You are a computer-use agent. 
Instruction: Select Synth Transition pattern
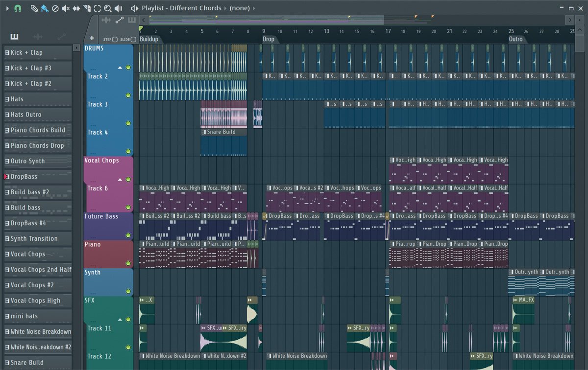(x=38, y=238)
